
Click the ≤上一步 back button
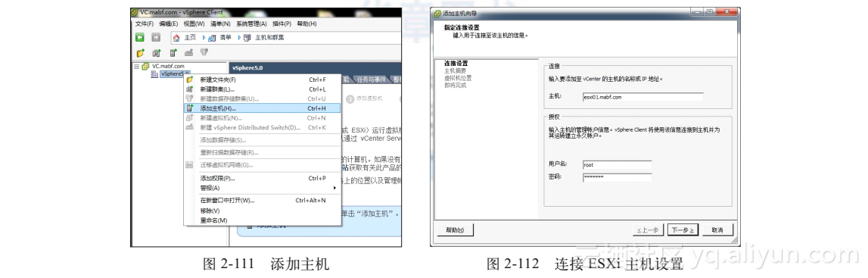point(648,230)
